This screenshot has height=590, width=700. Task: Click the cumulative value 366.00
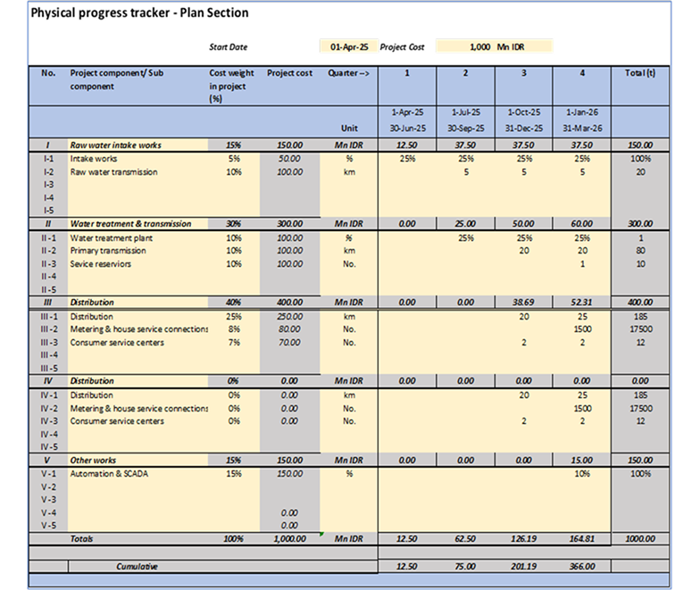click(582, 566)
